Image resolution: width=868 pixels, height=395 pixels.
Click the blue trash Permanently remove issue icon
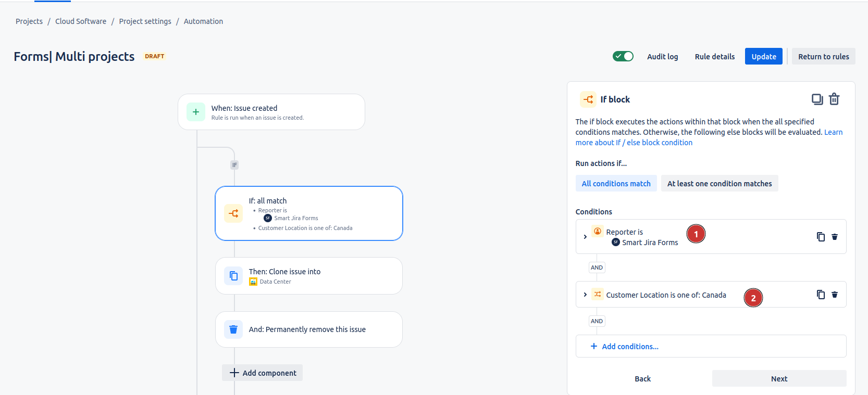(233, 329)
